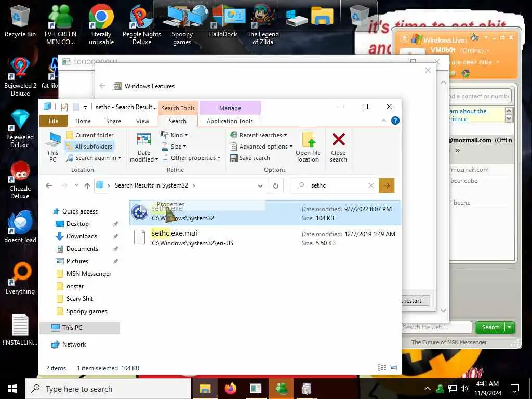
Task: Click Save search in the ribbon
Action: (250, 158)
